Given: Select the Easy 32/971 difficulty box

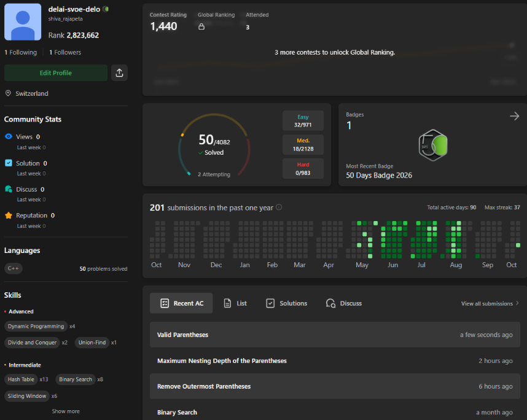Looking at the screenshot, I should (303, 120).
